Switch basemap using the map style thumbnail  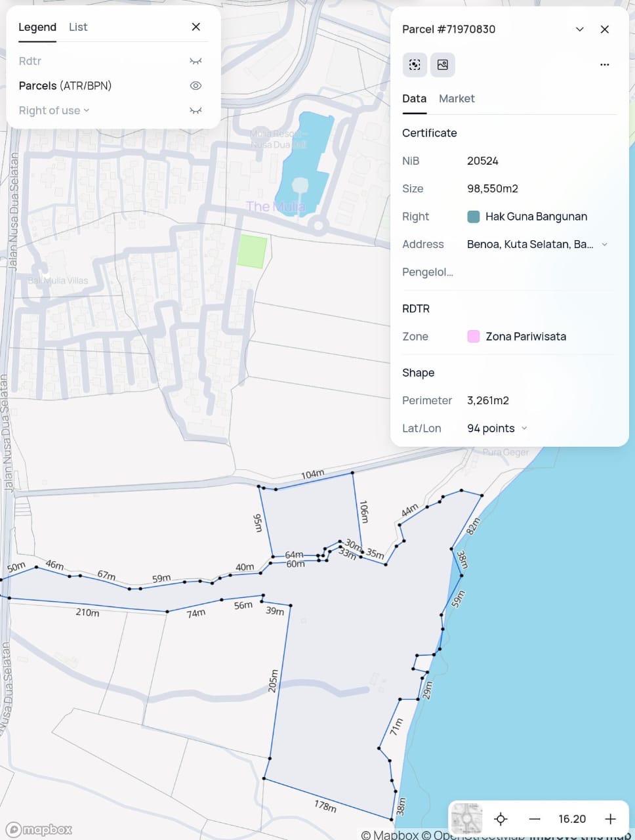tap(466, 819)
